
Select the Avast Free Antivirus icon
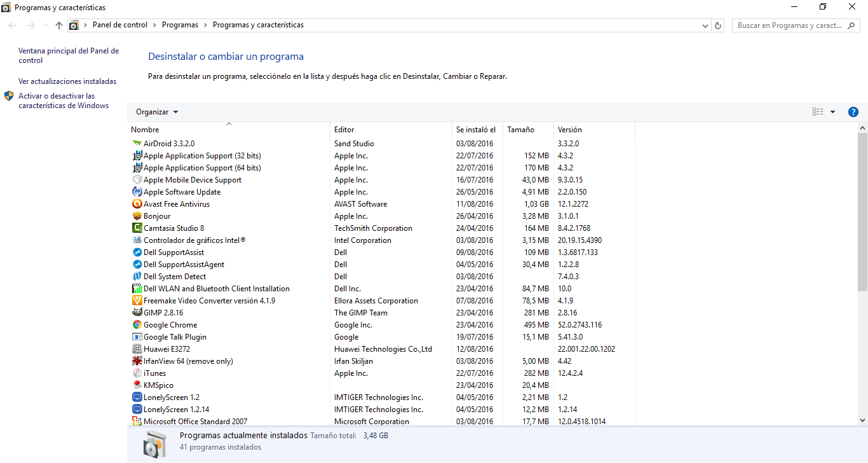[137, 204]
